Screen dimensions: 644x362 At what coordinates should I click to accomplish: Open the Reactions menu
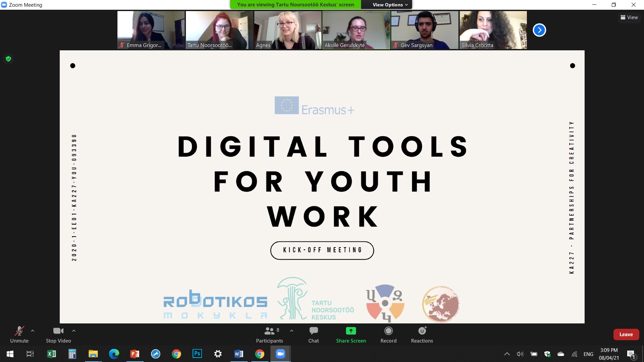point(422,334)
